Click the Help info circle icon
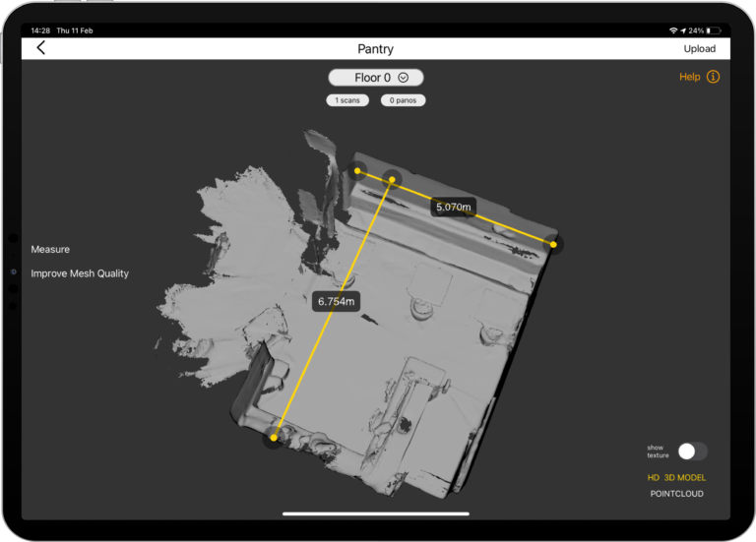The height and width of the screenshot is (542, 756). tap(713, 77)
